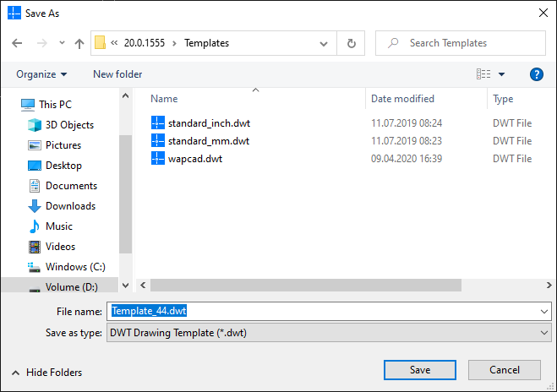Go to the Downloads folder
Image resolution: width=557 pixels, height=392 pixels.
[70, 206]
